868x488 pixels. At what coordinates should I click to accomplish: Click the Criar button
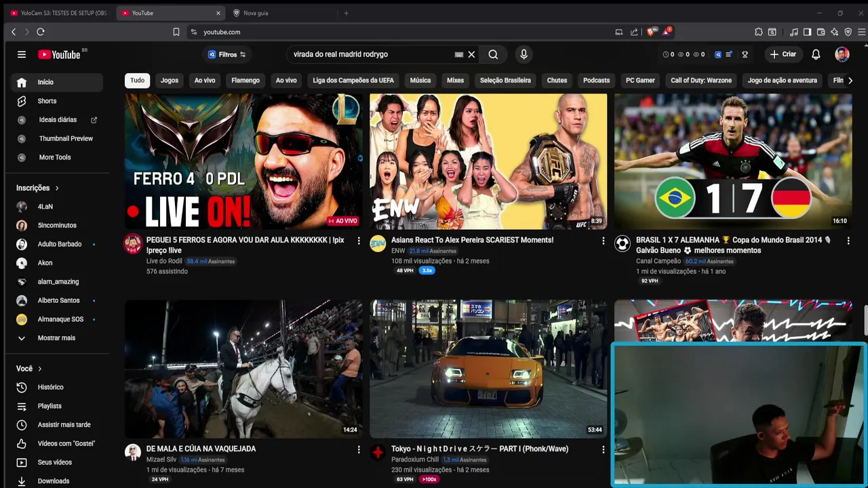click(x=783, y=54)
